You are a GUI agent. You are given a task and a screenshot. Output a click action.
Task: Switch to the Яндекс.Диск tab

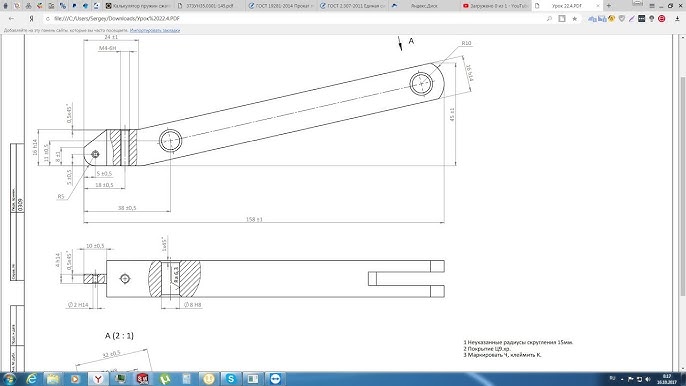tap(424, 6)
